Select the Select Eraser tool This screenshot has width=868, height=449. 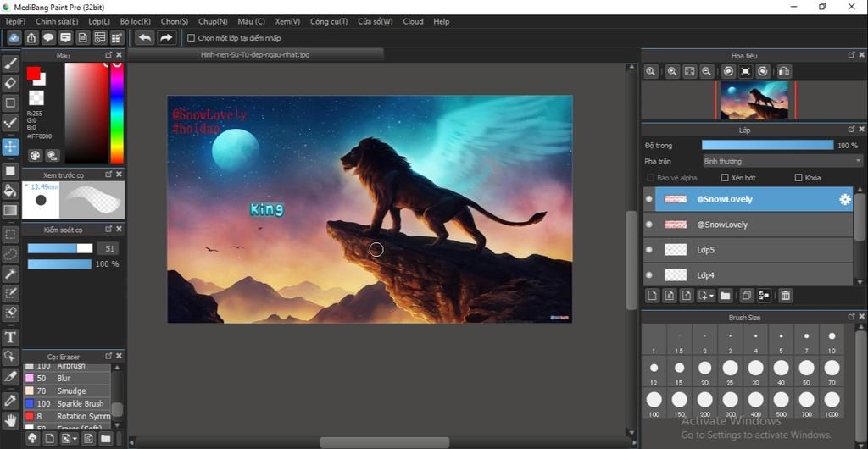coord(10,312)
